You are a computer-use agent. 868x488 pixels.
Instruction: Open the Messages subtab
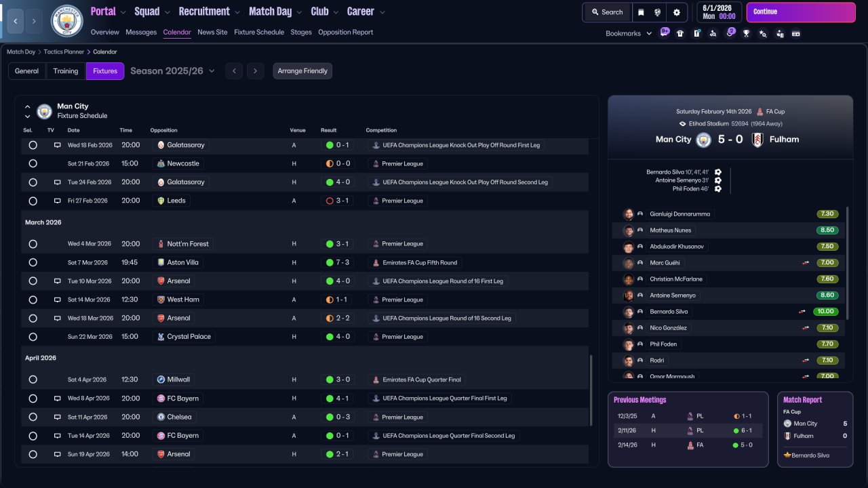[141, 33]
